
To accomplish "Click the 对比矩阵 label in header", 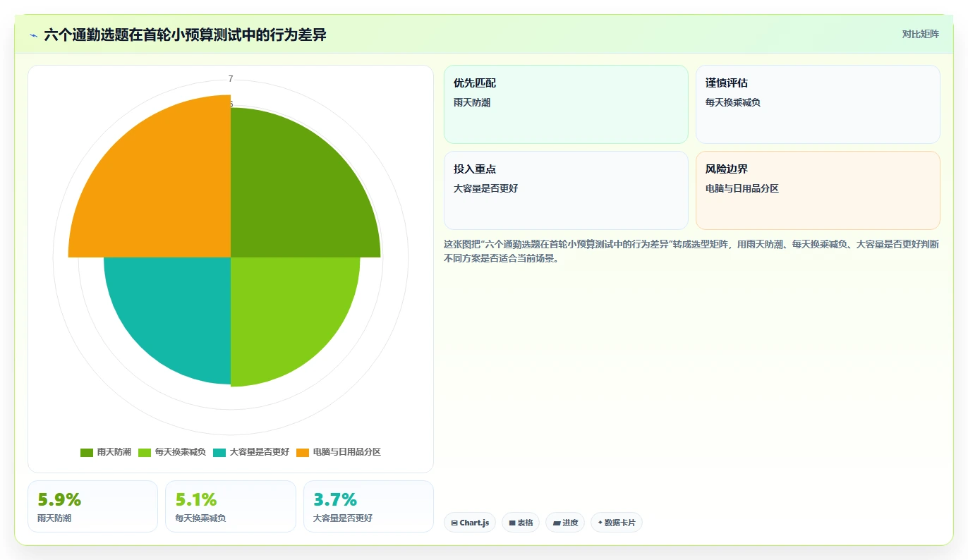I will pyautogui.click(x=921, y=35).
